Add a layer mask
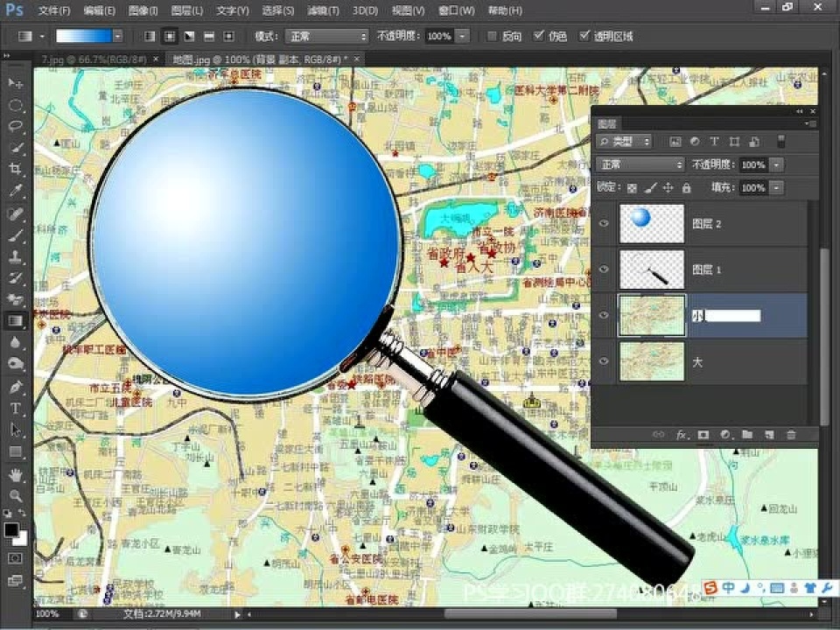Image resolution: width=840 pixels, height=630 pixels. click(703, 435)
